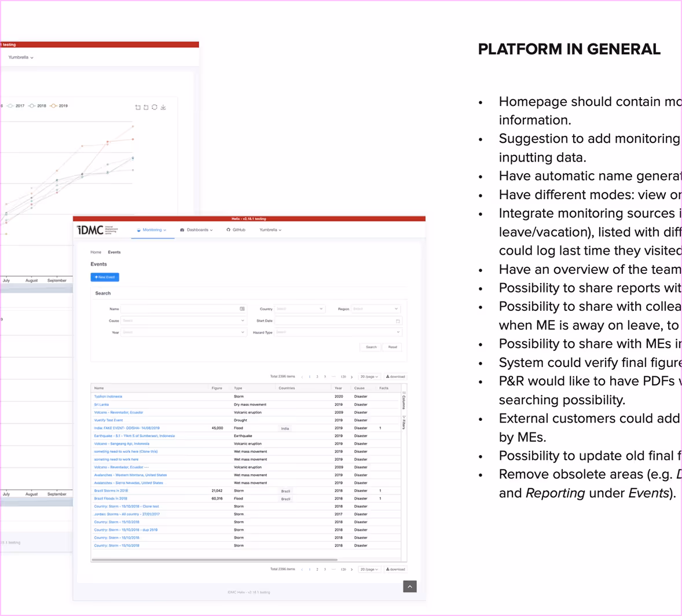Click the Search button
Screen dimensions: 682x616
point(371,347)
